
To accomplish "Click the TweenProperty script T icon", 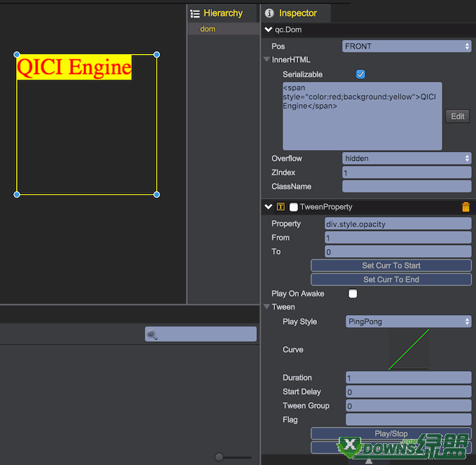I will tap(281, 207).
